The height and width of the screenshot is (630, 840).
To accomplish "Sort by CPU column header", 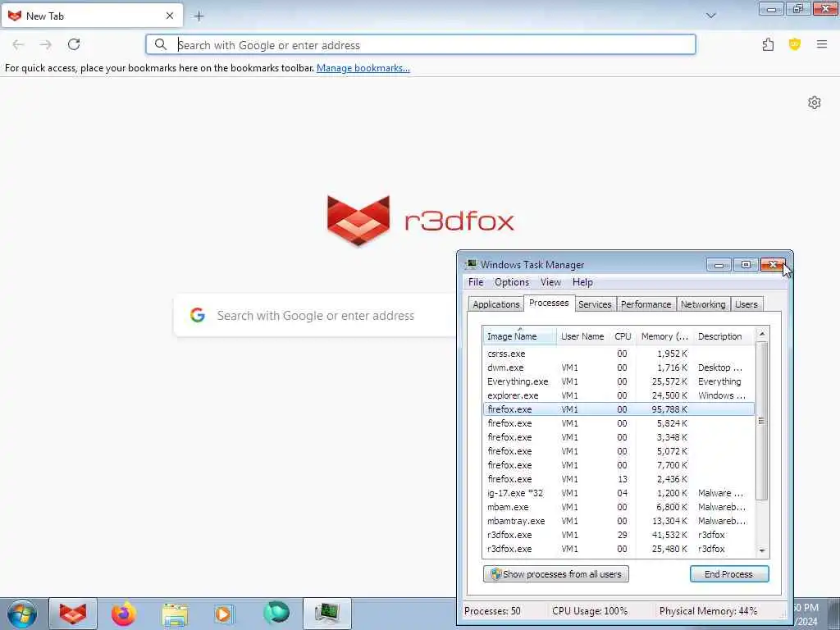I will (x=623, y=336).
